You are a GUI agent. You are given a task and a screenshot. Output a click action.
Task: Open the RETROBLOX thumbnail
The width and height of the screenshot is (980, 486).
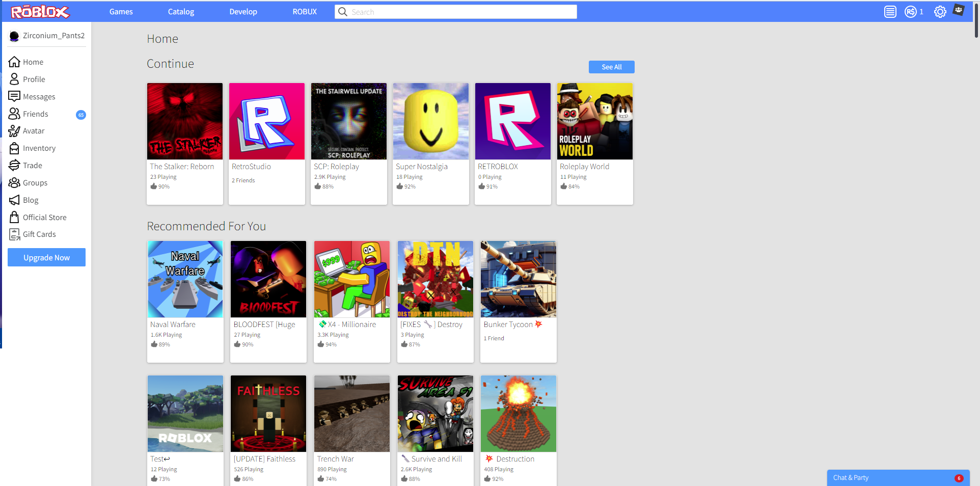(513, 121)
